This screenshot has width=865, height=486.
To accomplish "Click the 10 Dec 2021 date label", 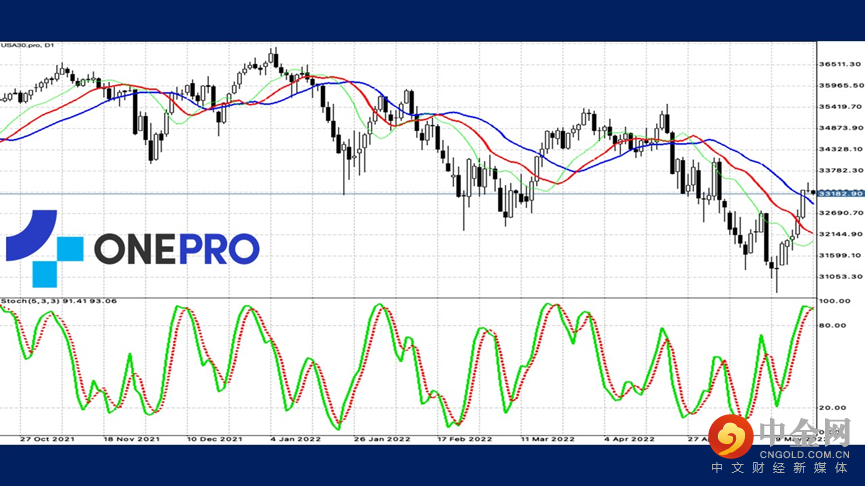I will tap(215, 439).
